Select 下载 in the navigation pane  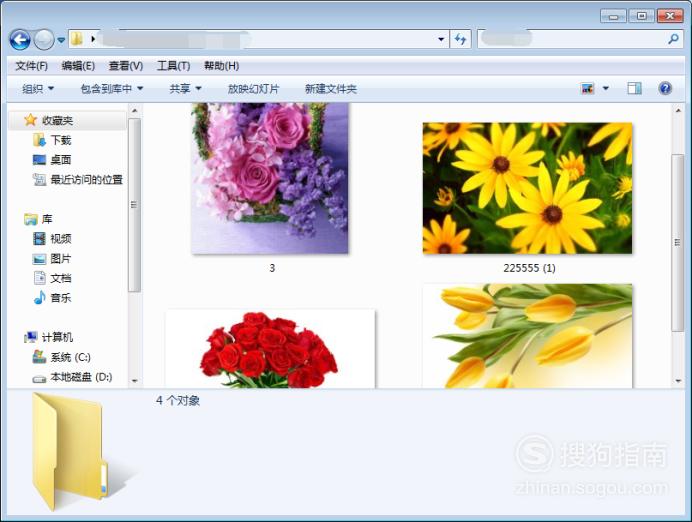(x=61, y=140)
